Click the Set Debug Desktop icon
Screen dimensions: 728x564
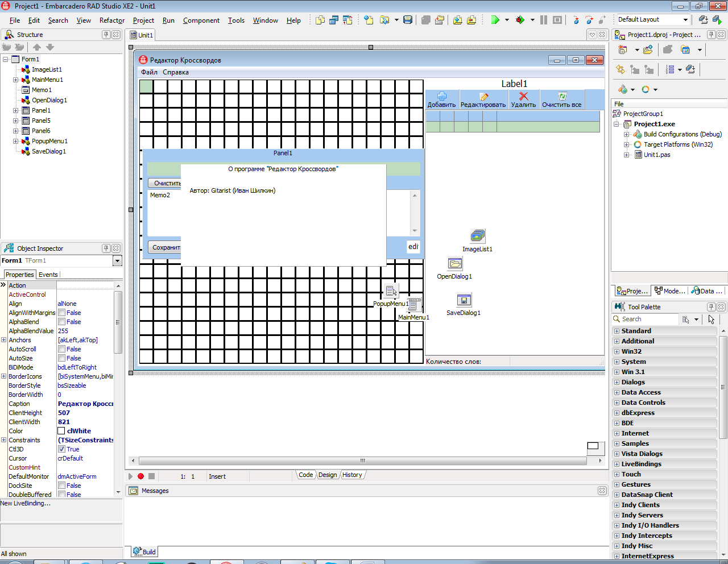[x=717, y=19]
